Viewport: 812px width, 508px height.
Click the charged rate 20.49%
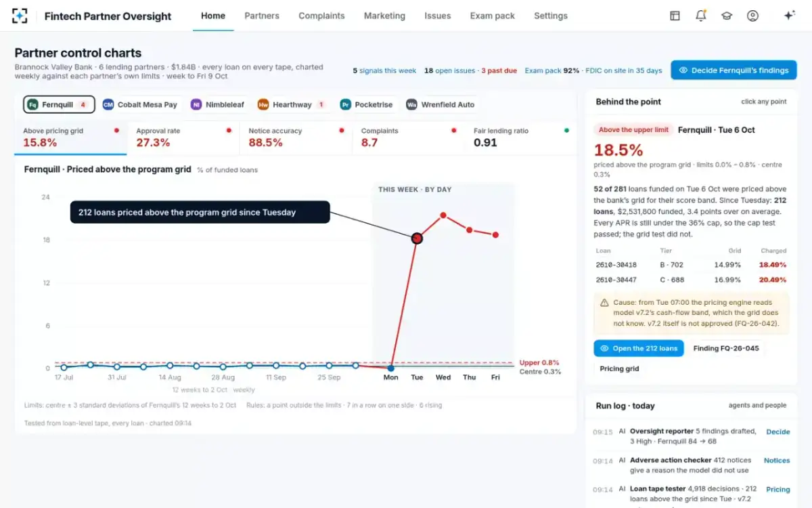coord(773,280)
